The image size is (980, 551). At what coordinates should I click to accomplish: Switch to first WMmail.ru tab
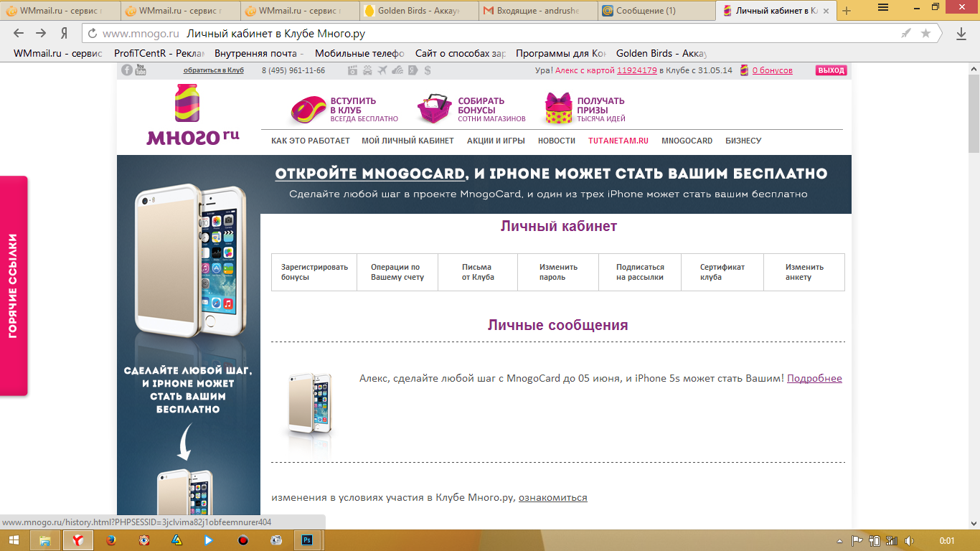[60, 11]
